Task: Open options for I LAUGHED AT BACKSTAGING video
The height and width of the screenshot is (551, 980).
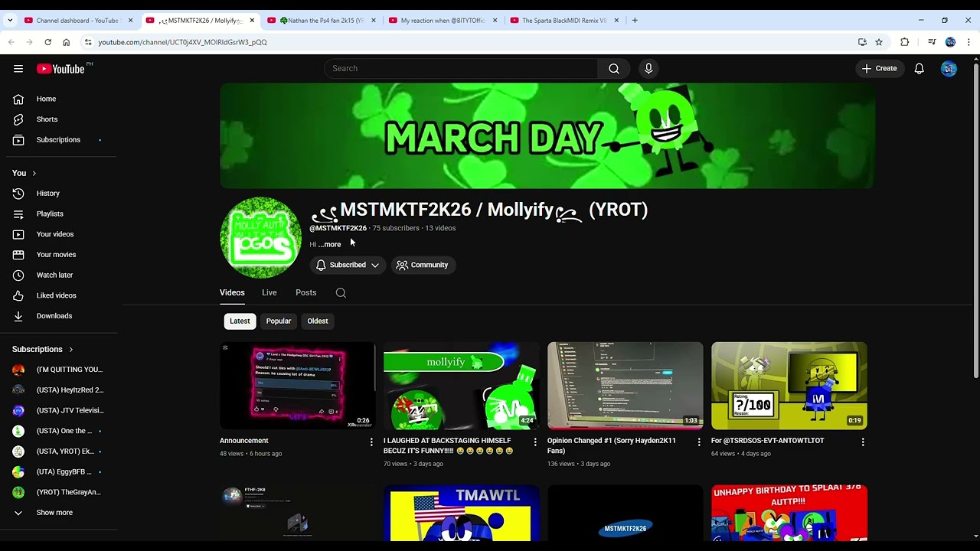Action: 535,442
